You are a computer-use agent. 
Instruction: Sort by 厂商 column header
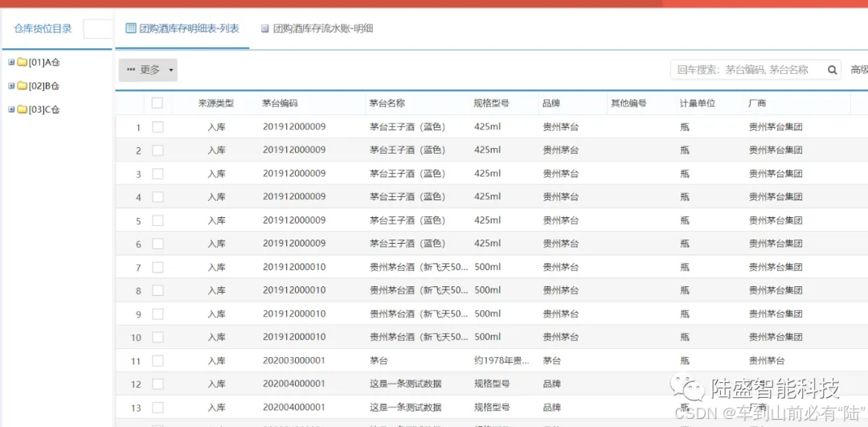coord(757,103)
